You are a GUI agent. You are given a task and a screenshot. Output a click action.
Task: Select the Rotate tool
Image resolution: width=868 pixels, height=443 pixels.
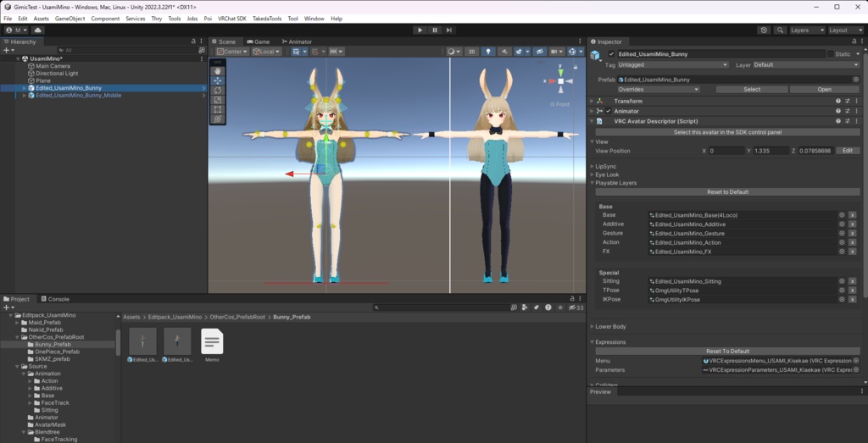point(218,90)
